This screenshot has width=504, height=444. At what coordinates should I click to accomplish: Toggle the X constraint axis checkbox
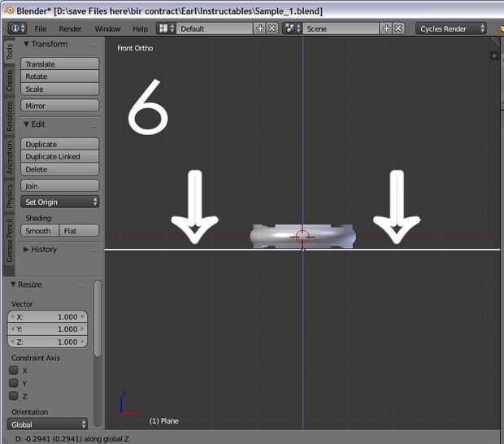click(14, 370)
